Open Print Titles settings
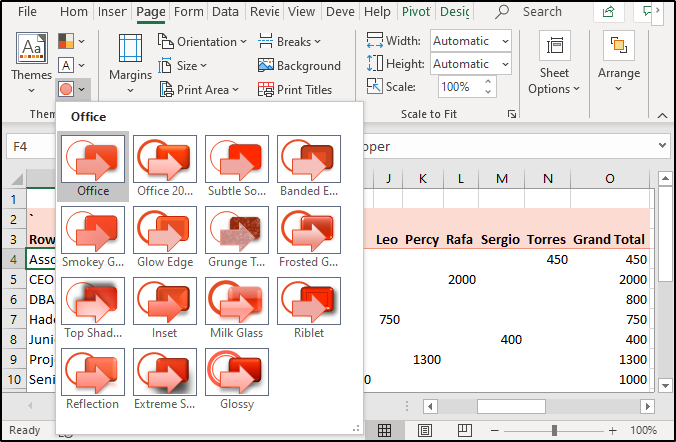This screenshot has height=442, width=676. click(295, 90)
